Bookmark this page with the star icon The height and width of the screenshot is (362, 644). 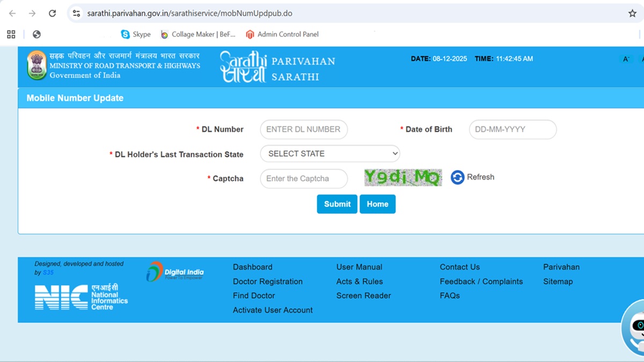[632, 13]
